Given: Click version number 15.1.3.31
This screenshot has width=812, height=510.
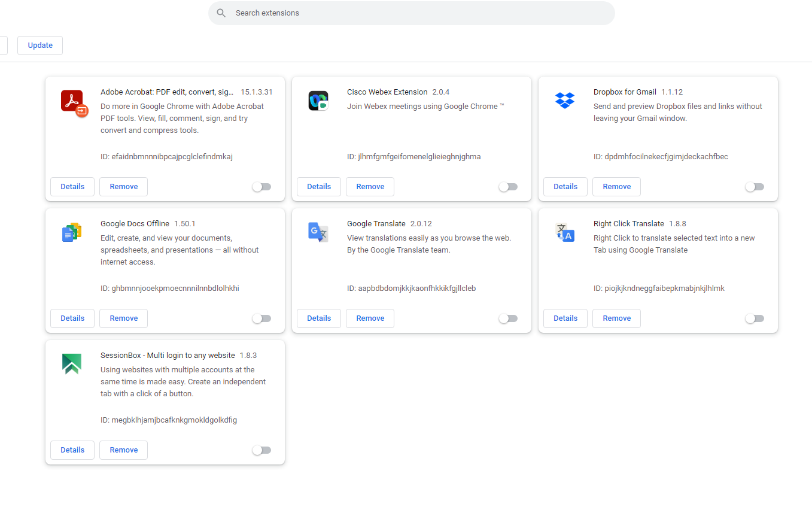Looking at the screenshot, I should pos(257,92).
